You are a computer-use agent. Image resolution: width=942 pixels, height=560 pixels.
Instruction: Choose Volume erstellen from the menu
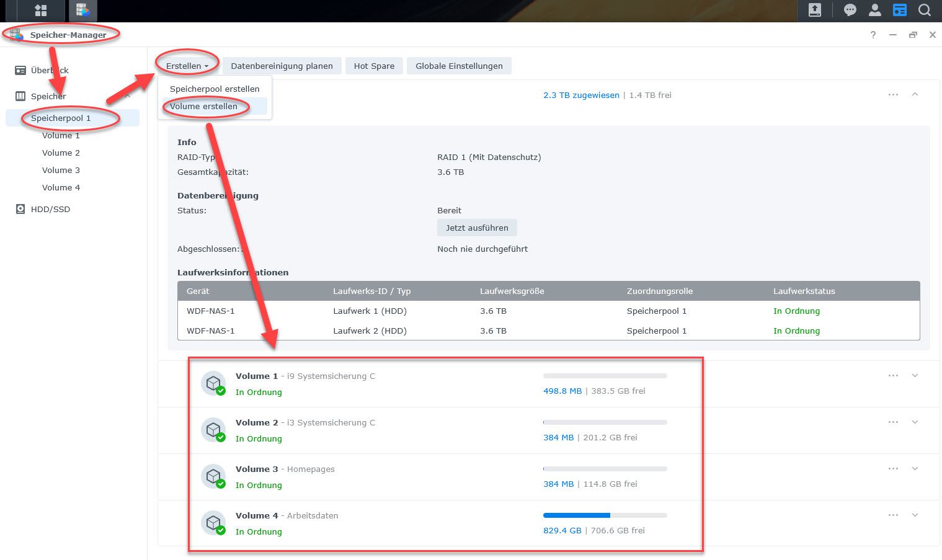[203, 106]
